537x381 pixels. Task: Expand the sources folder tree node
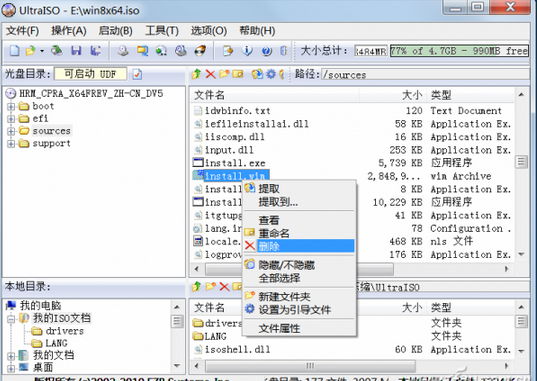pos(11,131)
